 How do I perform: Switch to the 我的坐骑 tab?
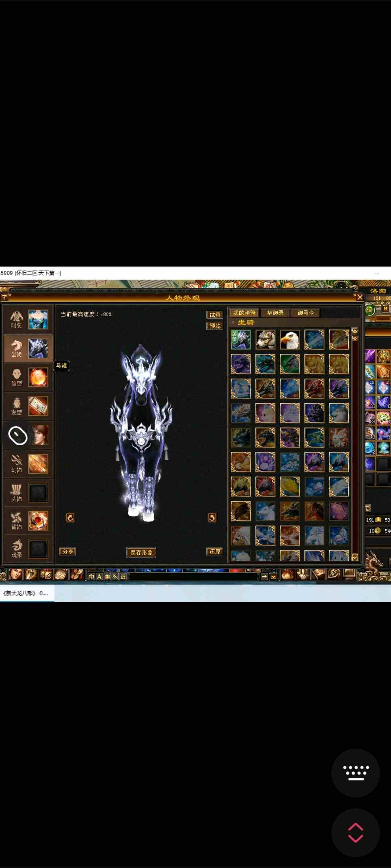pos(244,313)
